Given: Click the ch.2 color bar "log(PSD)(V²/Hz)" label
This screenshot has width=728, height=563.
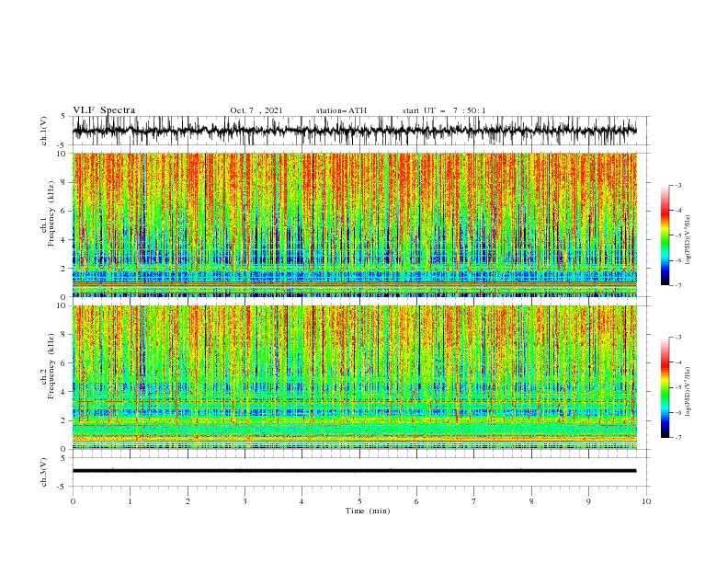Looking at the screenshot, I should click(x=688, y=392).
